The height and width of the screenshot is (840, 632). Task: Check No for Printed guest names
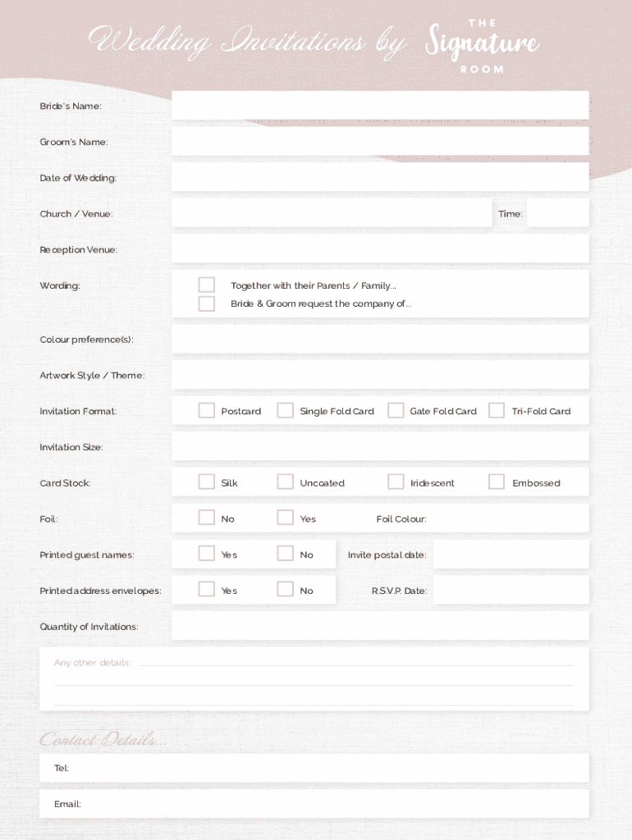(285, 554)
